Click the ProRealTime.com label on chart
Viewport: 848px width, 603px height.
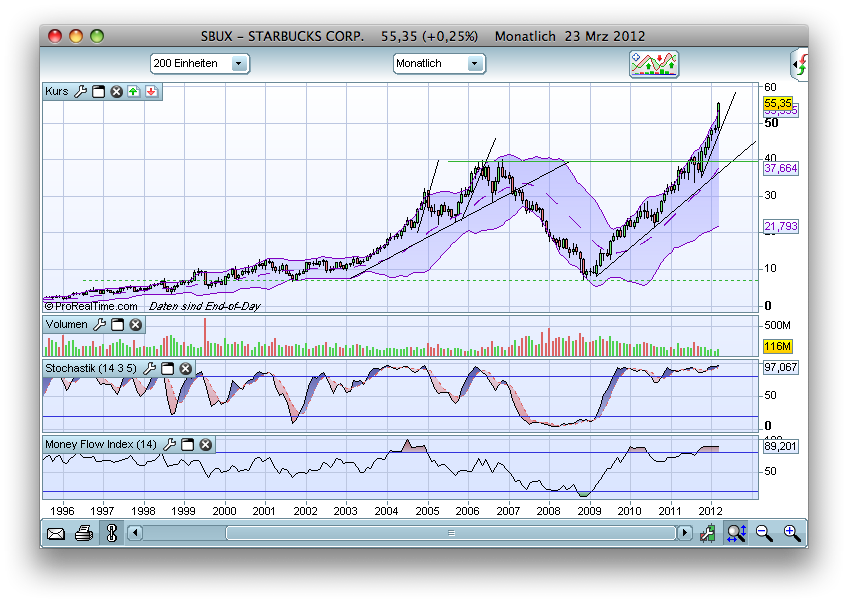coord(91,306)
